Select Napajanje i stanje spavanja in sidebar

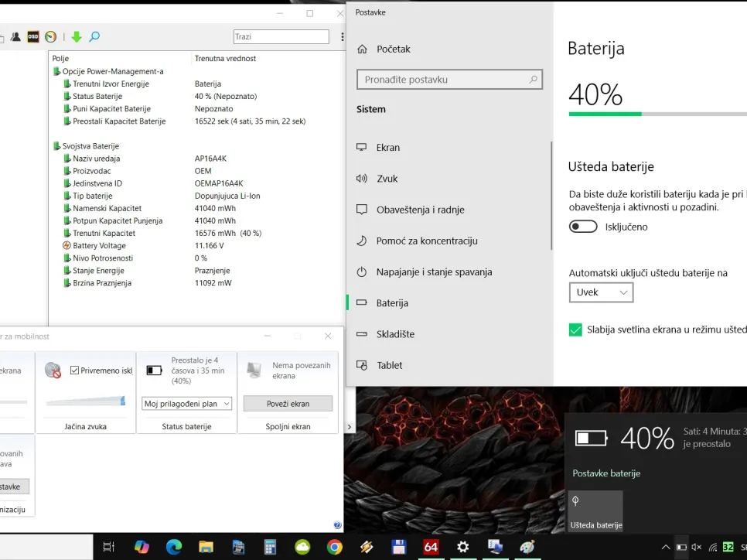click(x=434, y=272)
